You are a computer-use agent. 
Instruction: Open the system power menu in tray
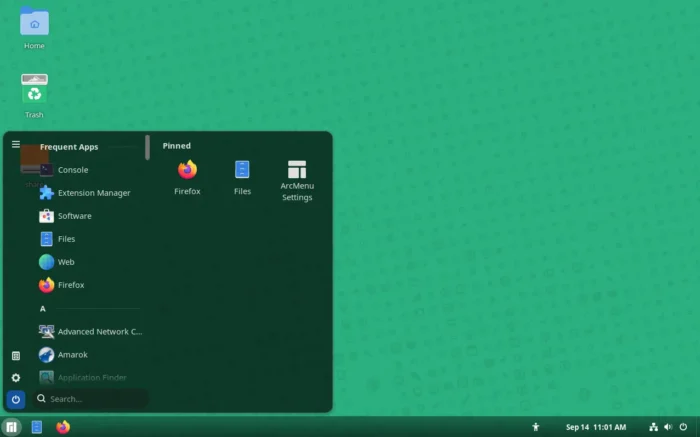(683, 427)
